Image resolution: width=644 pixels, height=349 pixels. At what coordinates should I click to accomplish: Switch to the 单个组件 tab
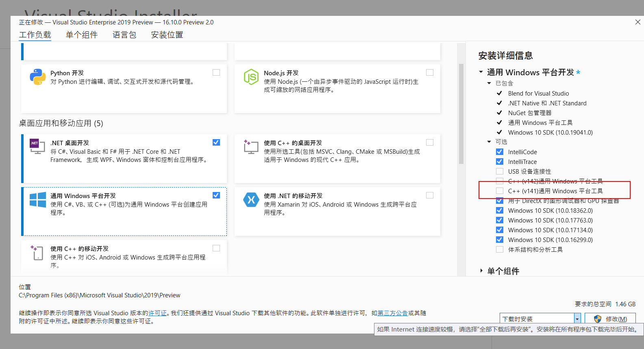(82, 35)
